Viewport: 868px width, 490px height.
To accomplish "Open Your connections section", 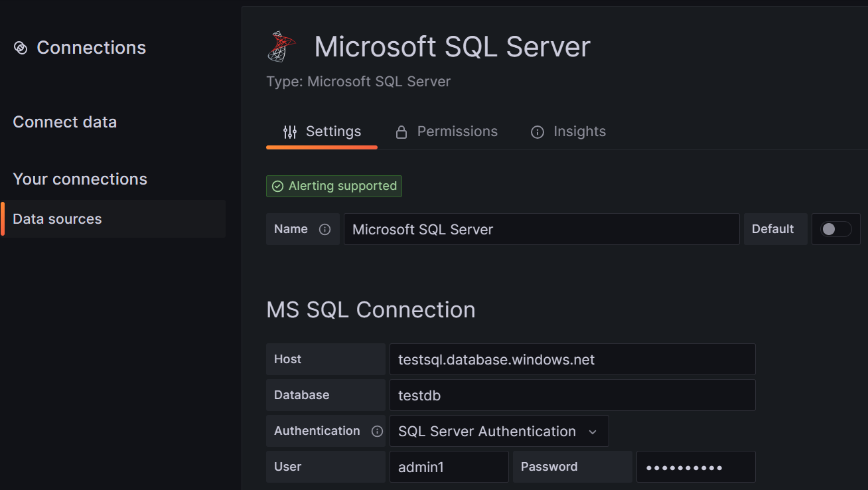I will (80, 179).
